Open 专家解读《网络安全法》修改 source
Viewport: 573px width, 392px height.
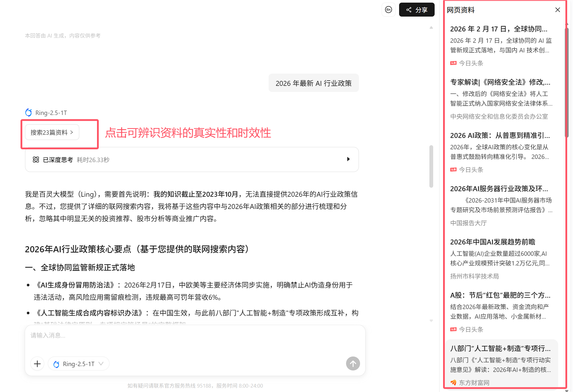(x=500, y=82)
